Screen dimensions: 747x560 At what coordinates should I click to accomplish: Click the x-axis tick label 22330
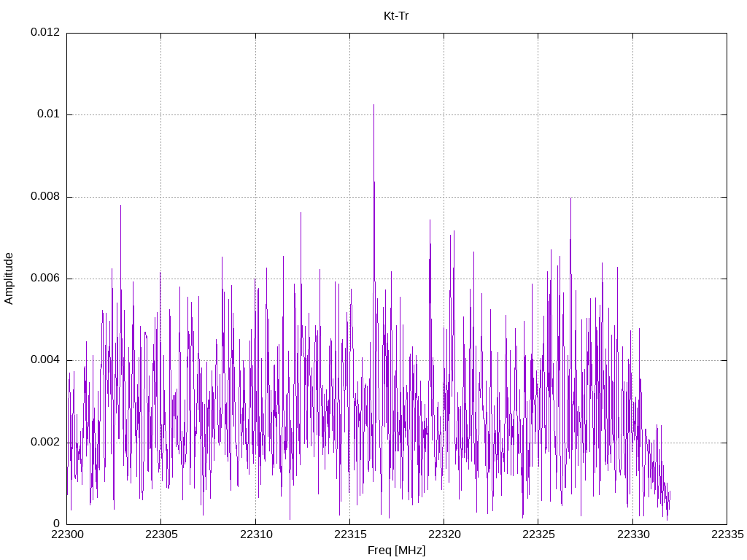pos(632,534)
